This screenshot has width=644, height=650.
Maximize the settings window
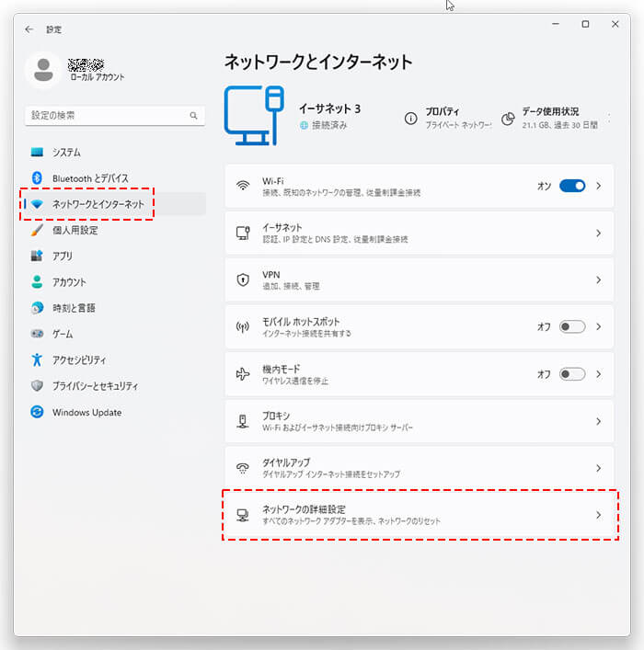point(585,24)
